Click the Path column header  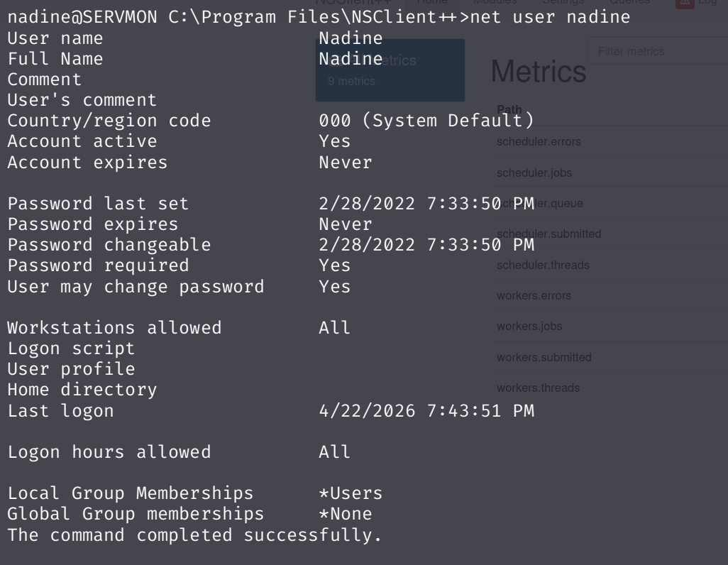pos(509,109)
